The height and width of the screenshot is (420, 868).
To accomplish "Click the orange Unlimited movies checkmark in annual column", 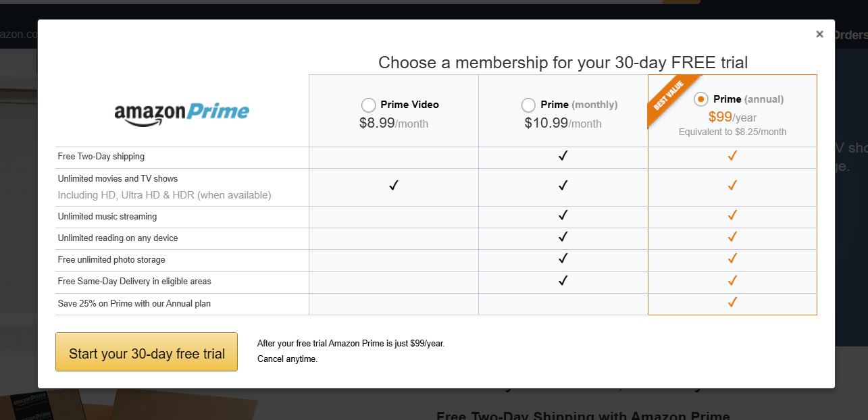I will click(732, 184).
